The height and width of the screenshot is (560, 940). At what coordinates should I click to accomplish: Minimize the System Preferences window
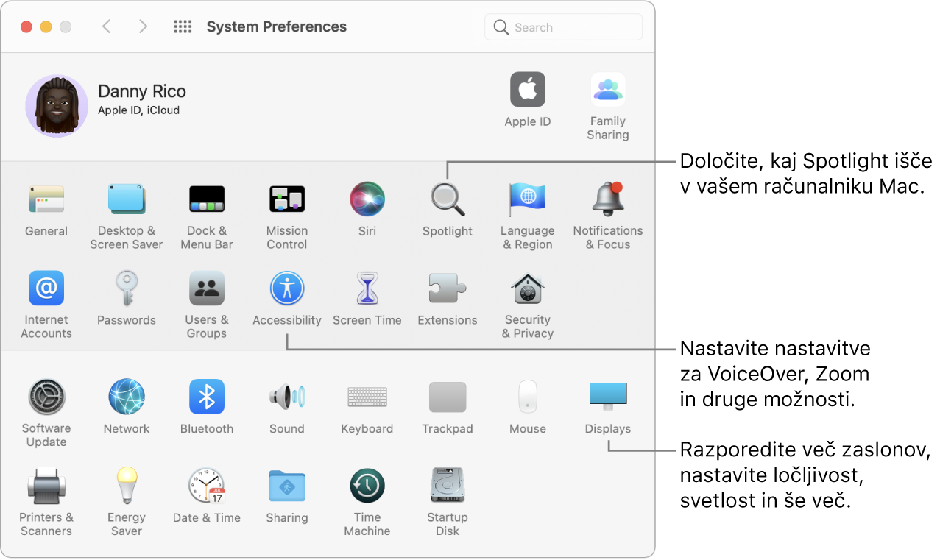tap(46, 26)
